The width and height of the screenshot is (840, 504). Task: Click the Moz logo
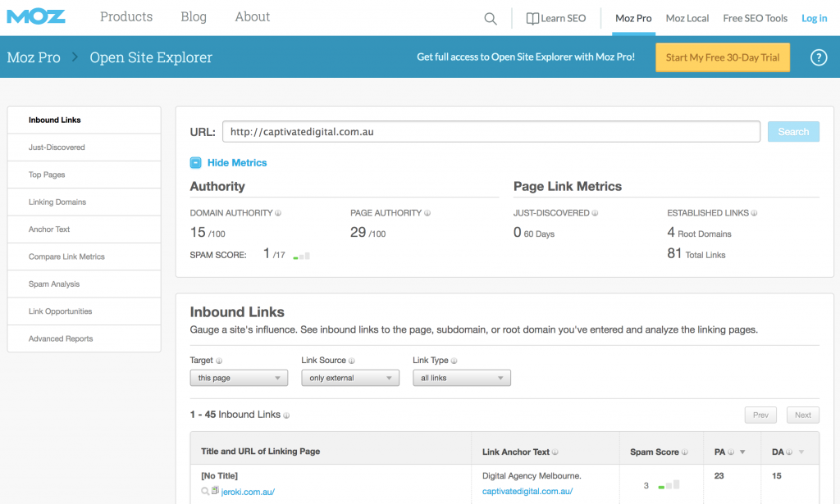(x=36, y=16)
